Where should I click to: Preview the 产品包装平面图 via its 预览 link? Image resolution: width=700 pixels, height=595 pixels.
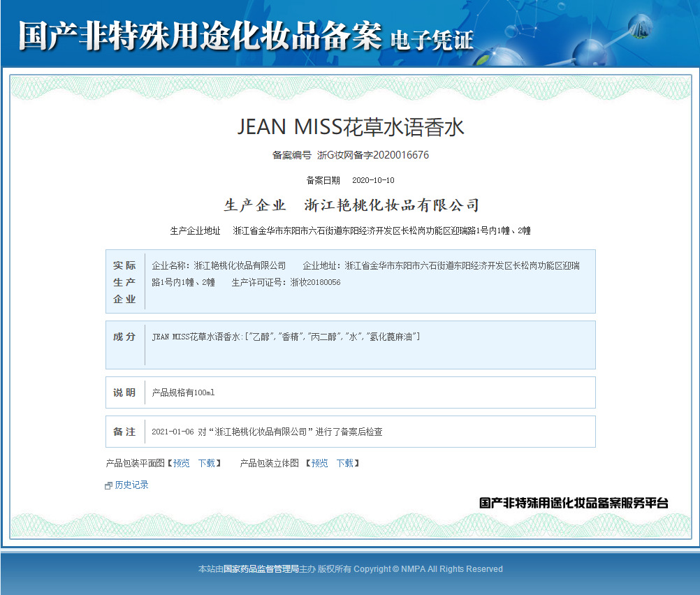(x=181, y=463)
